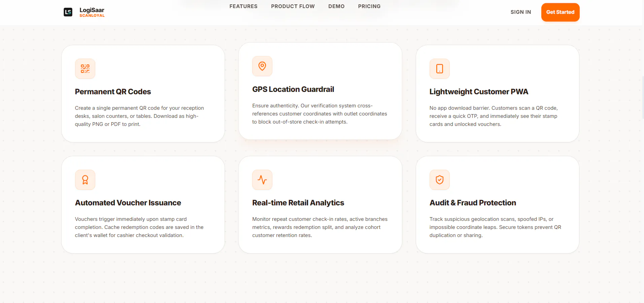Click the 'No app download barrier' description
644x303 pixels.
494,116
